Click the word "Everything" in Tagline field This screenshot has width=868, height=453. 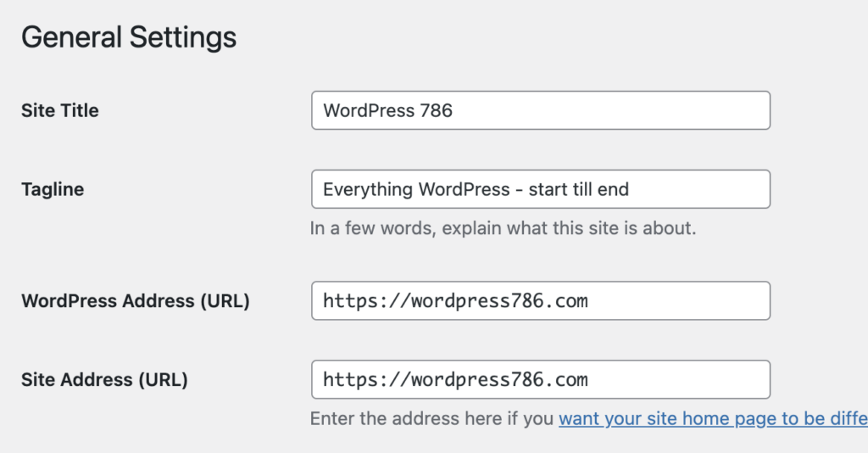coord(368,189)
